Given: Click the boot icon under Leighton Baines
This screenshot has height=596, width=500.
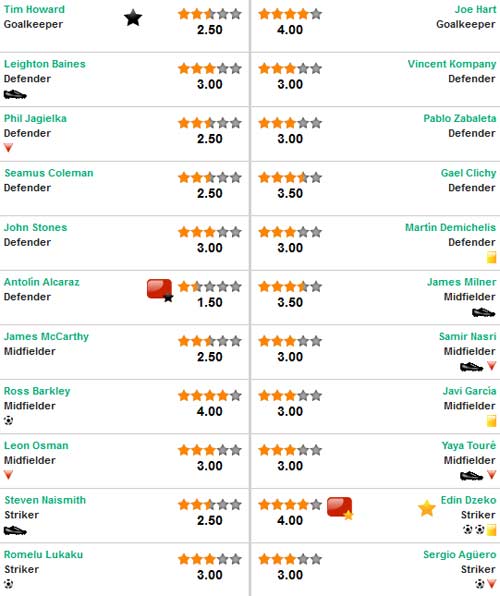Looking at the screenshot, I should click(15, 94).
